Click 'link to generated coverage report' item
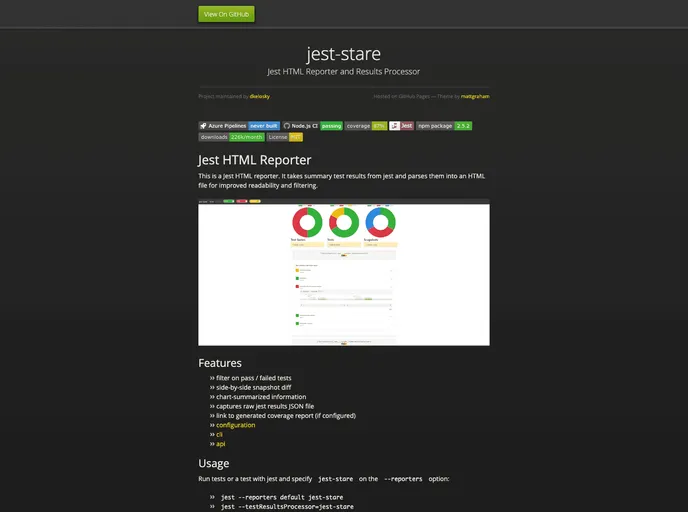The image size is (688, 512). (286, 415)
